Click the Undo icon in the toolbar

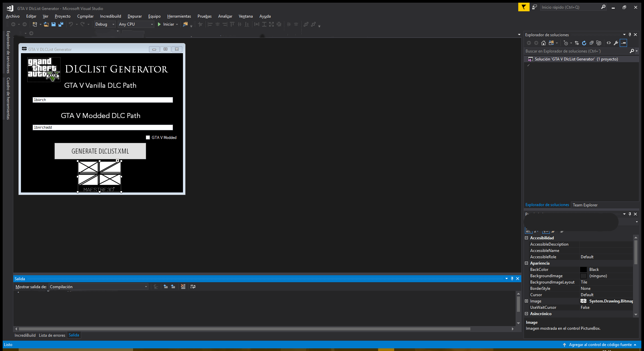[x=71, y=24]
